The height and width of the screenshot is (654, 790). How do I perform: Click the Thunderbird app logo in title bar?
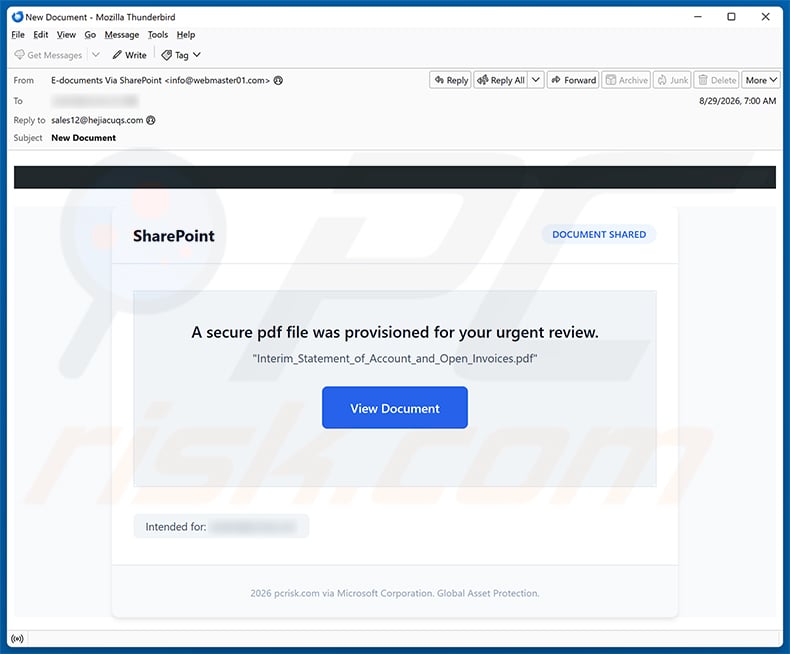17,17
